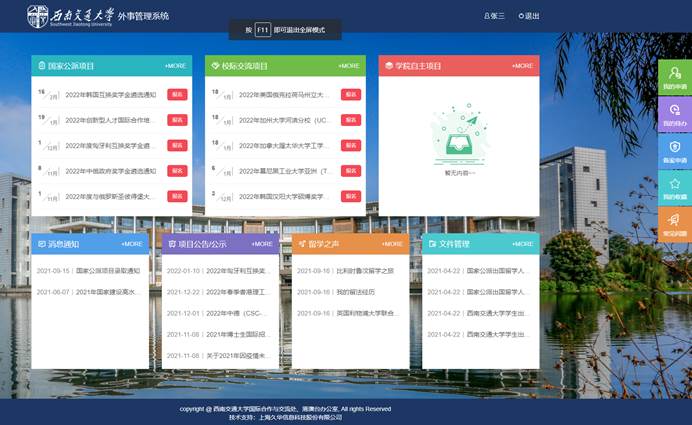
Task: Expand +MORE in 学院自主项目 panel
Action: pyautogui.click(x=522, y=66)
